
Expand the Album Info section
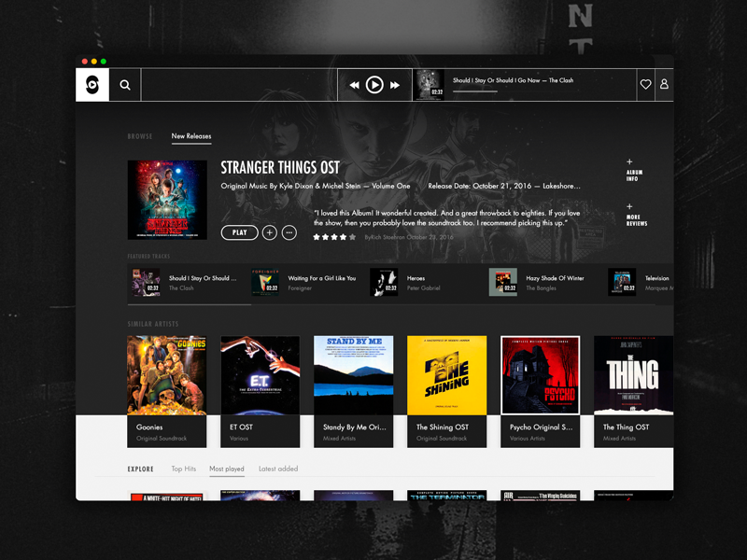tap(631, 168)
